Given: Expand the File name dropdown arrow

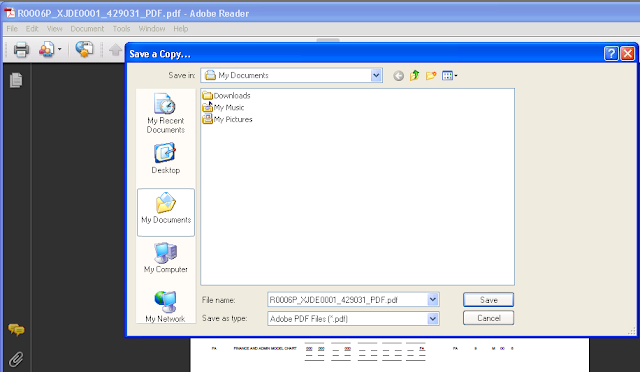Looking at the screenshot, I should click(x=433, y=300).
